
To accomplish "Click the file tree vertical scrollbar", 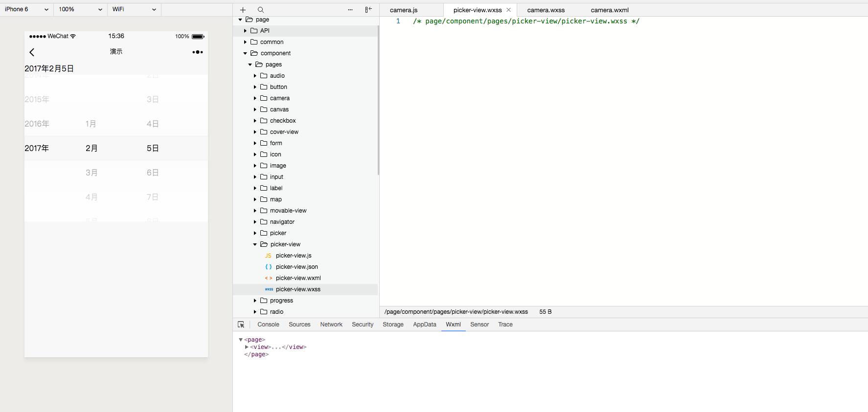I will (378, 100).
